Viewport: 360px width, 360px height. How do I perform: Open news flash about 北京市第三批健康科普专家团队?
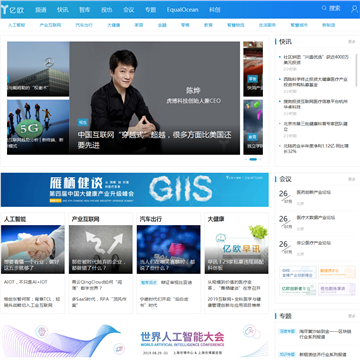(315, 126)
